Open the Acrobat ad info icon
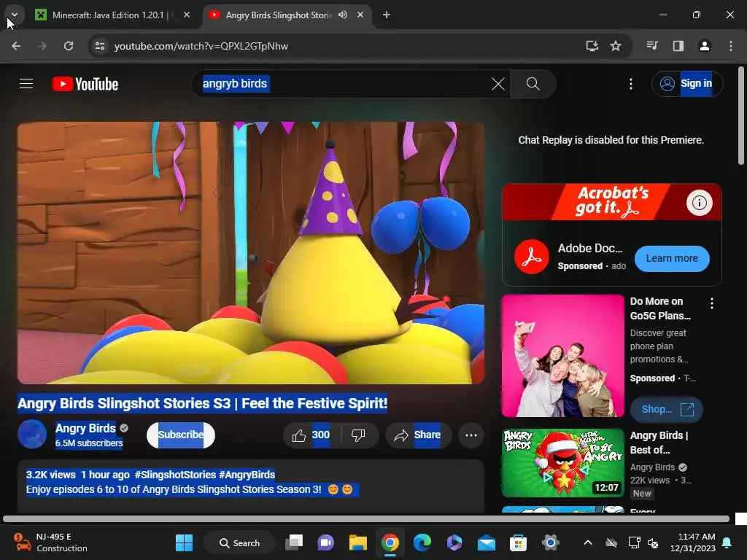The image size is (747, 560). tap(699, 203)
